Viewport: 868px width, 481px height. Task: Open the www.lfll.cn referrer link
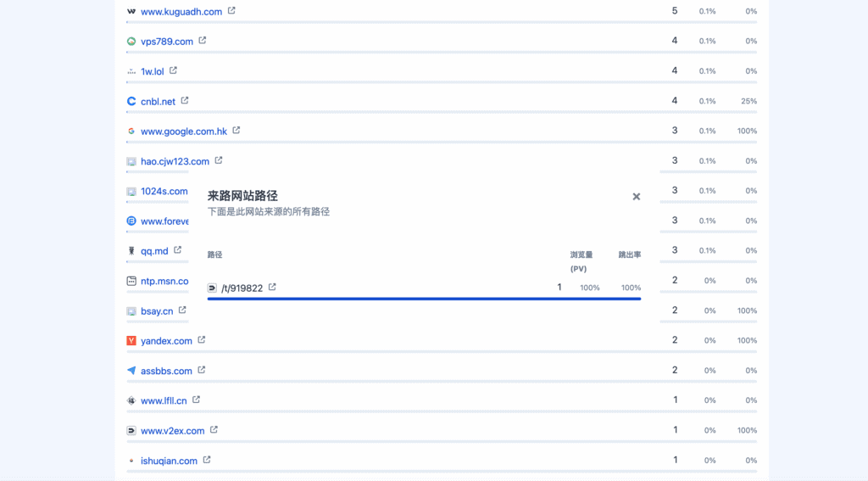[164, 400]
